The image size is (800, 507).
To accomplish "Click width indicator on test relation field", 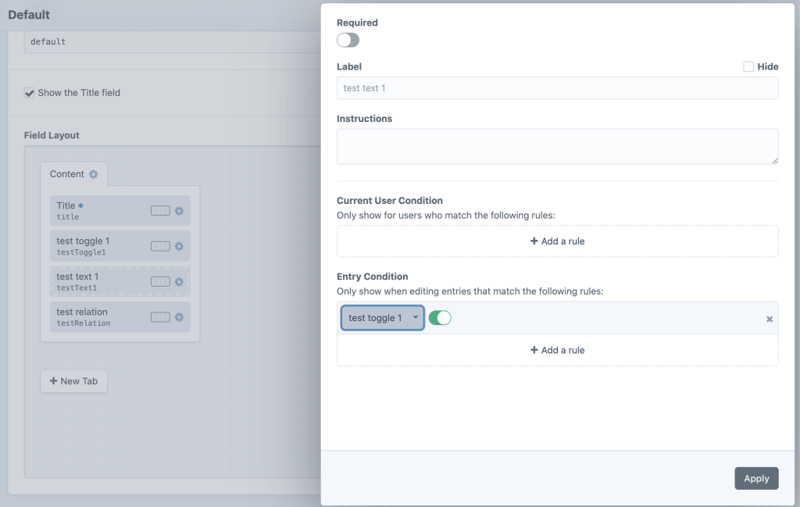I will pos(160,317).
